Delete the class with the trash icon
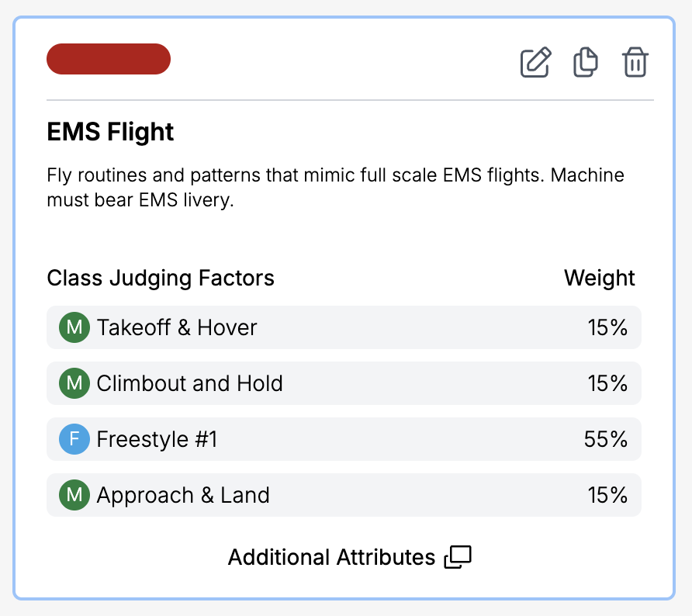Image resolution: width=692 pixels, height=616 pixels. pyautogui.click(x=635, y=62)
